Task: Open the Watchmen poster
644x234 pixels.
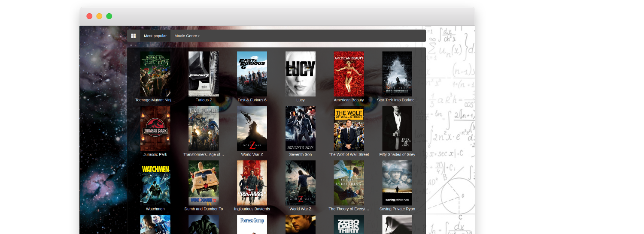Action: (155, 183)
